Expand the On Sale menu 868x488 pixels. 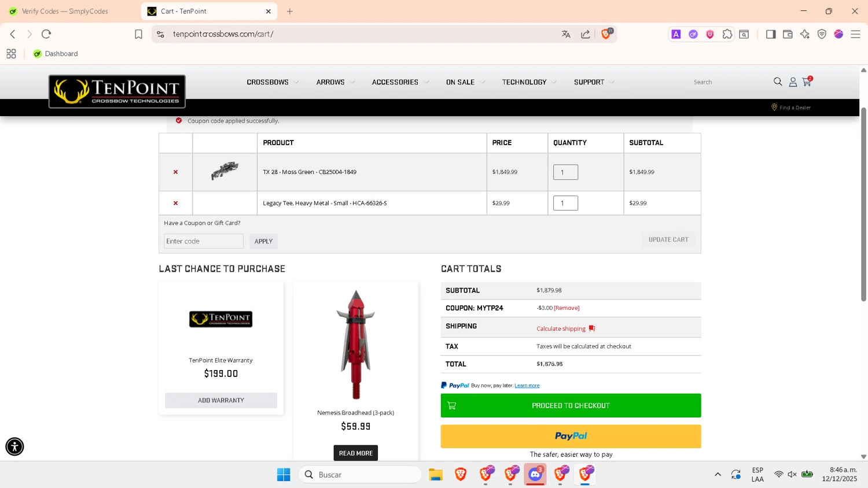tap(465, 82)
